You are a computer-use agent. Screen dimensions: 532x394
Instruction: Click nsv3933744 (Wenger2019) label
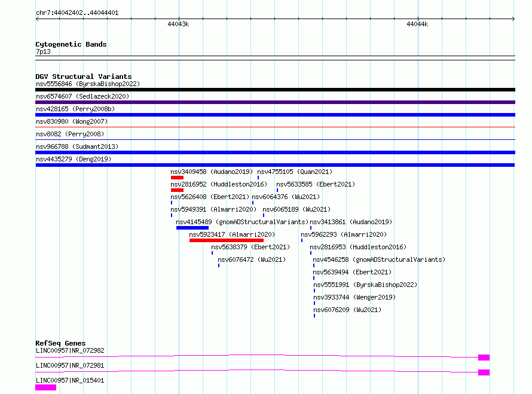pos(354,297)
